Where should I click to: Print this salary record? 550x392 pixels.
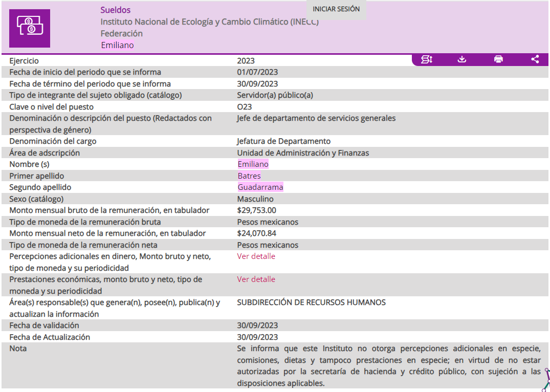click(498, 59)
